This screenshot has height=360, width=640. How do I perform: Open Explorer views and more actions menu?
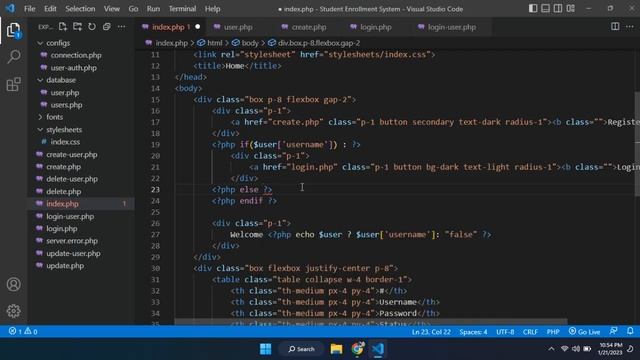tap(121, 27)
